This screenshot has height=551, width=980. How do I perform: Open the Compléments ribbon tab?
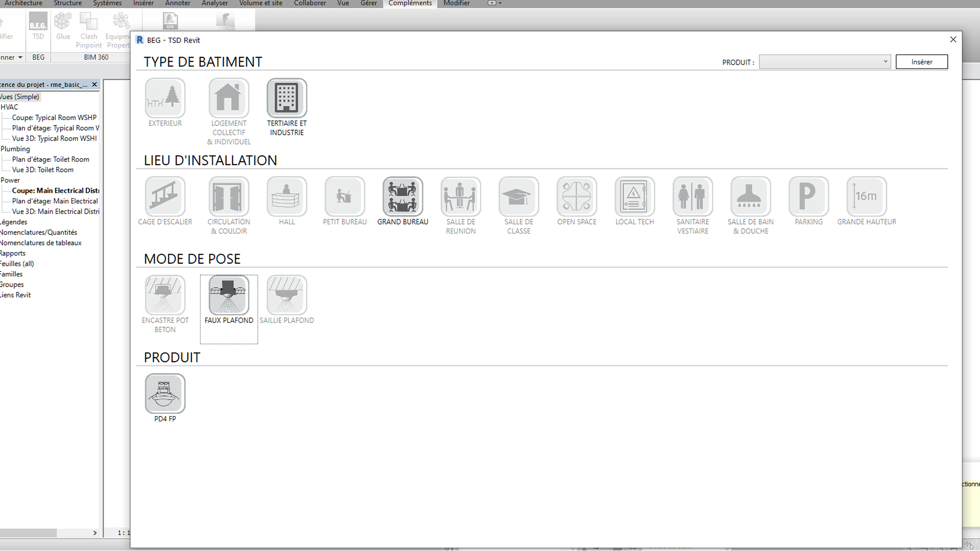(410, 3)
